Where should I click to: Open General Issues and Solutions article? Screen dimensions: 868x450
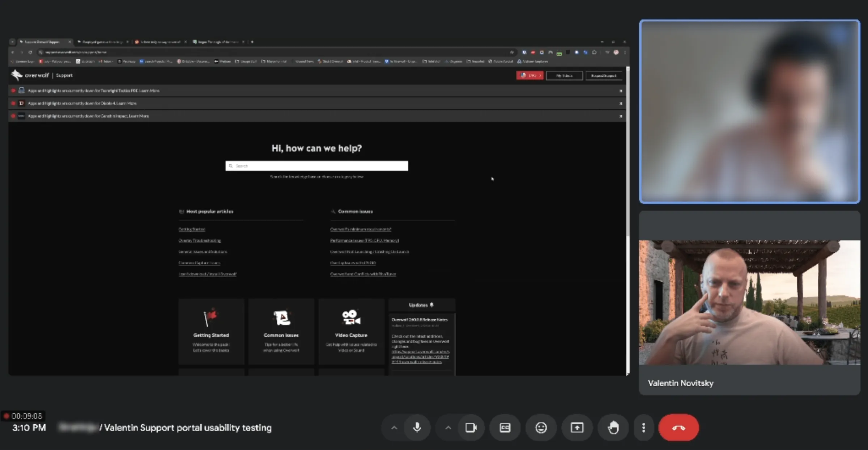click(x=203, y=252)
